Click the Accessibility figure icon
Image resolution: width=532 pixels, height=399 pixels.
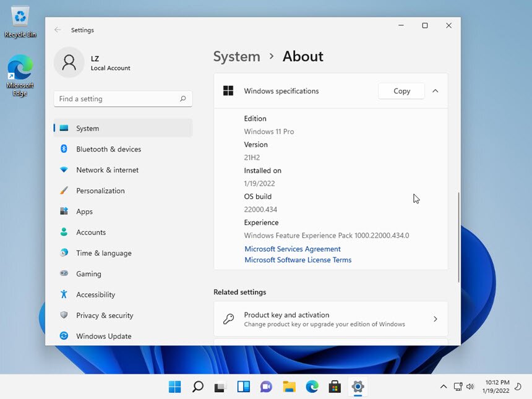pos(64,294)
